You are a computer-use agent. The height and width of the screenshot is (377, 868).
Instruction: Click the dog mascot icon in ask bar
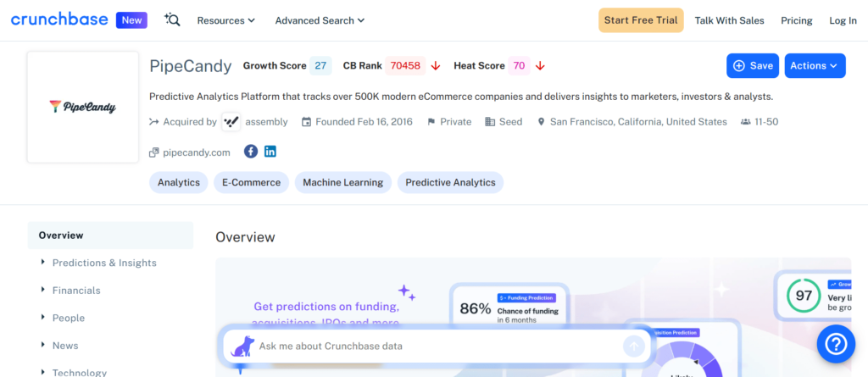242,346
